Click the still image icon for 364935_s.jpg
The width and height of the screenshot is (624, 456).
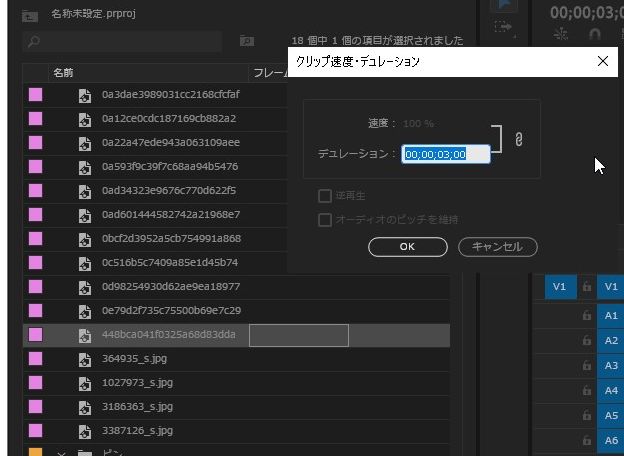click(x=86, y=358)
